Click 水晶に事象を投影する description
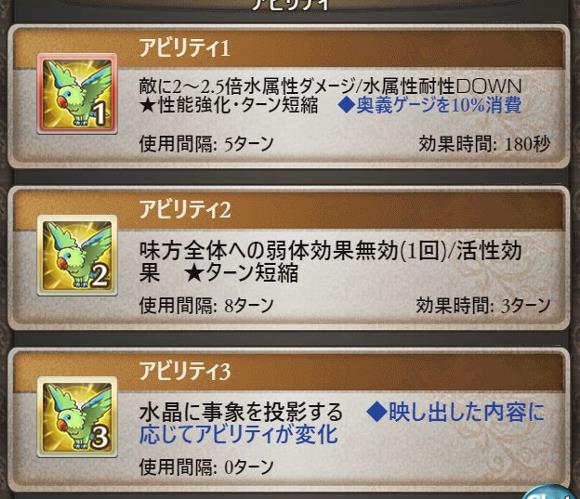This screenshot has width=580, height=499. coord(241,412)
